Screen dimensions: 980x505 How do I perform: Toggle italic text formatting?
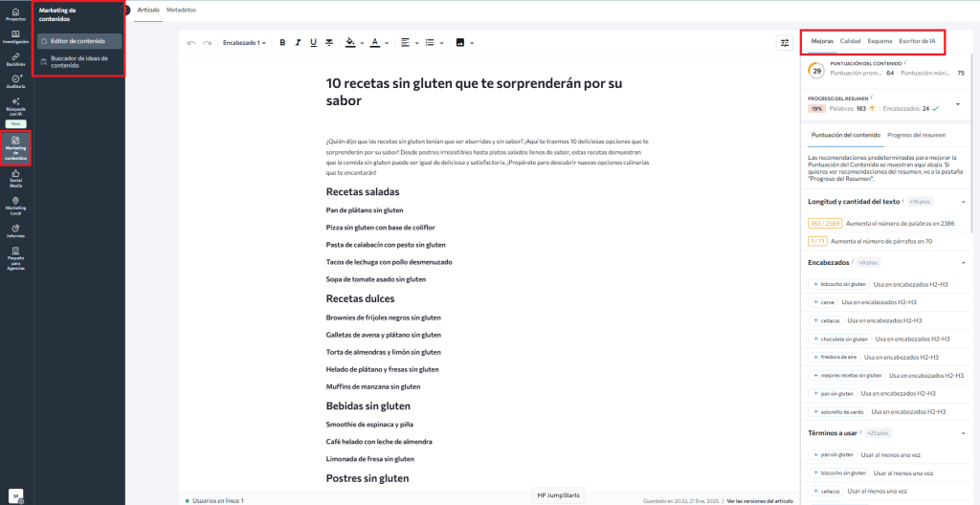[x=298, y=42]
